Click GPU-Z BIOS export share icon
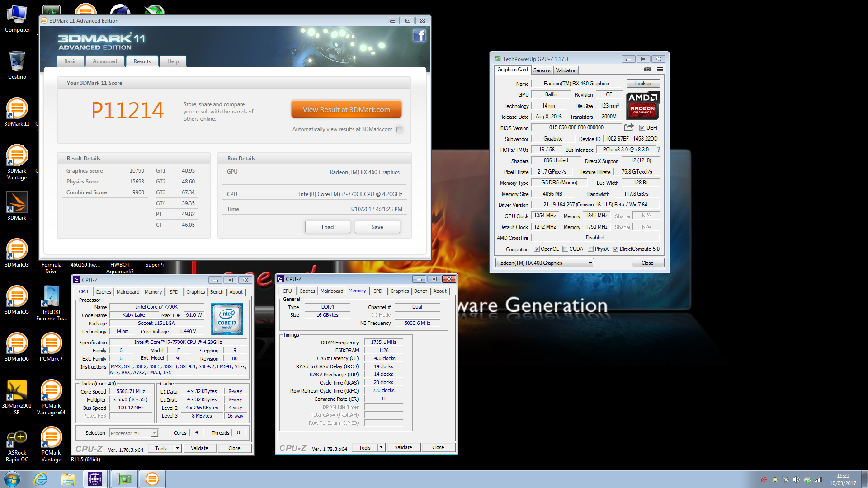Screen dimensions: 868x488 pyautogui.click(x=629, y=127)
